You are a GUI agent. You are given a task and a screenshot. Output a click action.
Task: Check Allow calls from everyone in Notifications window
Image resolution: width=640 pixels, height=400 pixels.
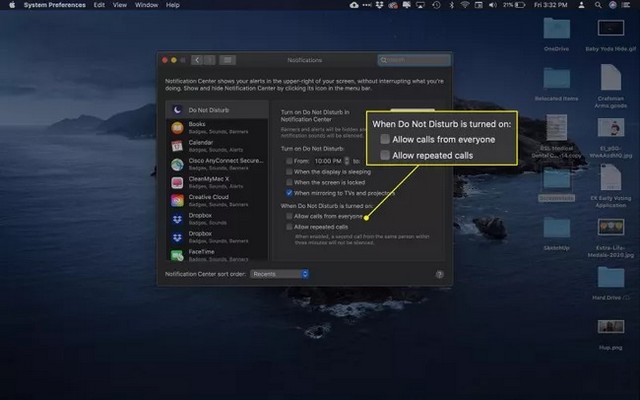289,216
